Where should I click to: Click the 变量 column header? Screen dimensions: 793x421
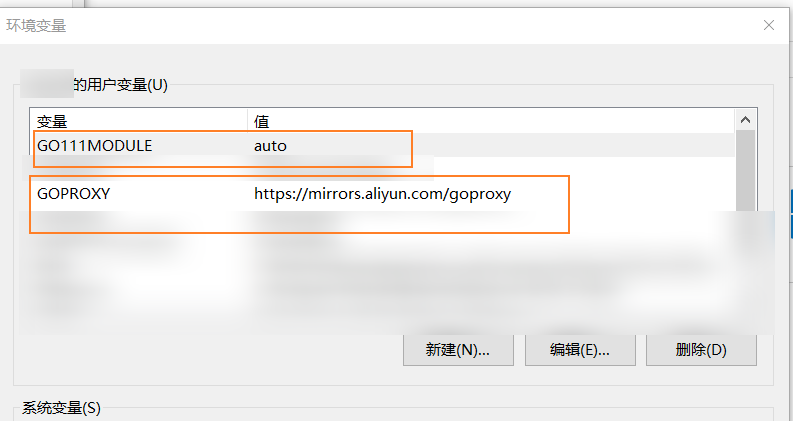[x=139, y=121]
